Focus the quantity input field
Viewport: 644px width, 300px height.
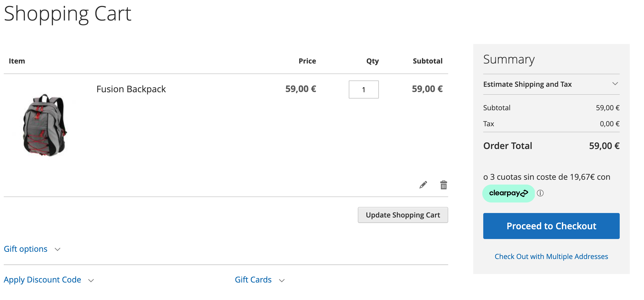click(x=364, y=89)
